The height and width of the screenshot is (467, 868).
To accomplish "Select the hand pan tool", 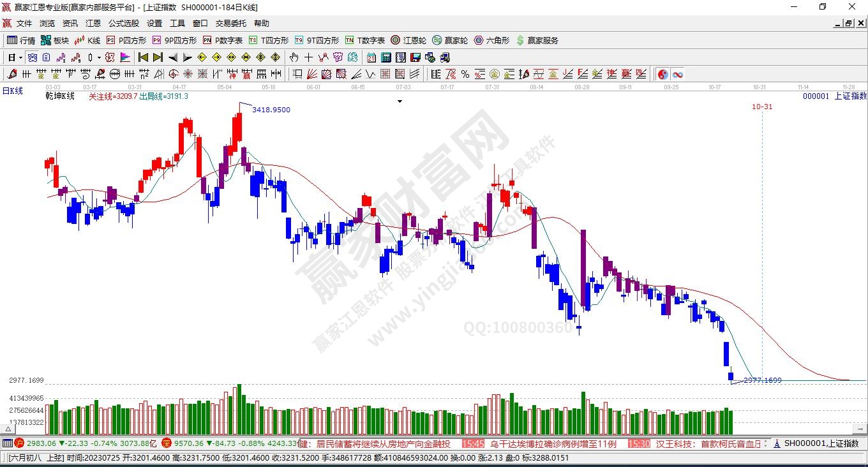I will 294,57.
